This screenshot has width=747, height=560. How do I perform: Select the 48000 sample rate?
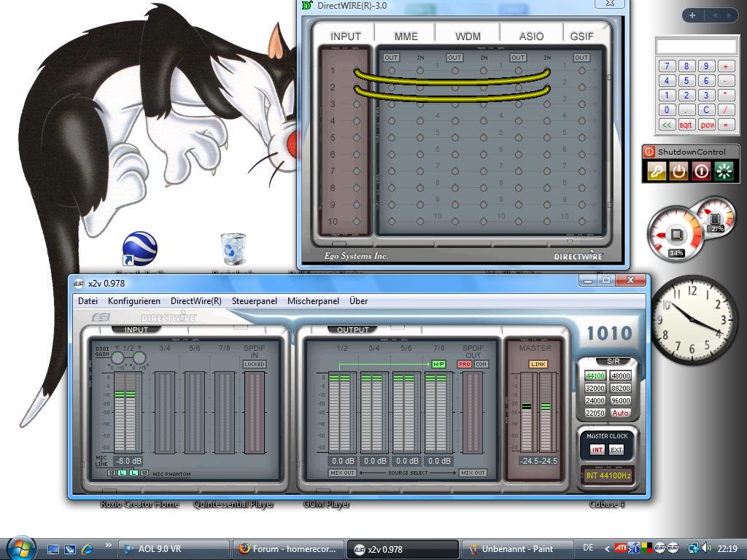point(620,376)
